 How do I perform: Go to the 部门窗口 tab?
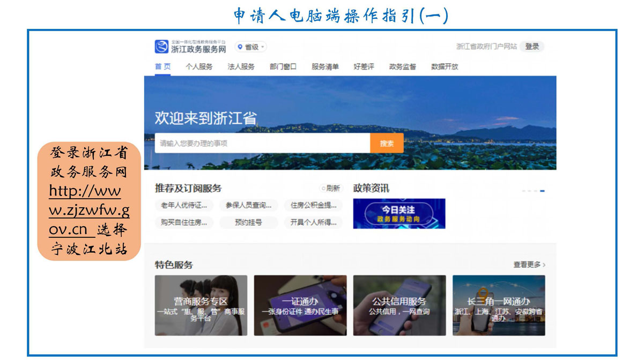[x=283, y=67]
